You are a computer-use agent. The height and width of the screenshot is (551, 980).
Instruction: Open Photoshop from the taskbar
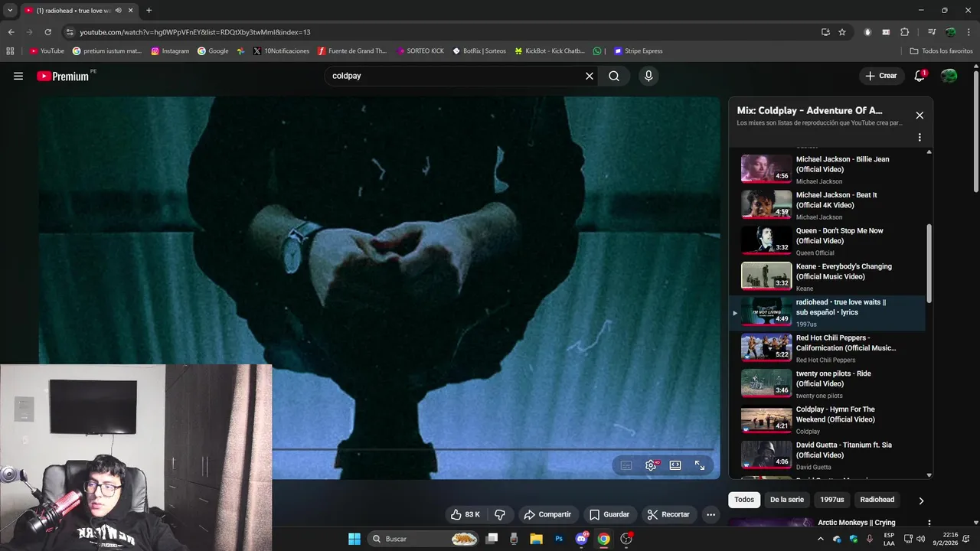click(559, 539)
